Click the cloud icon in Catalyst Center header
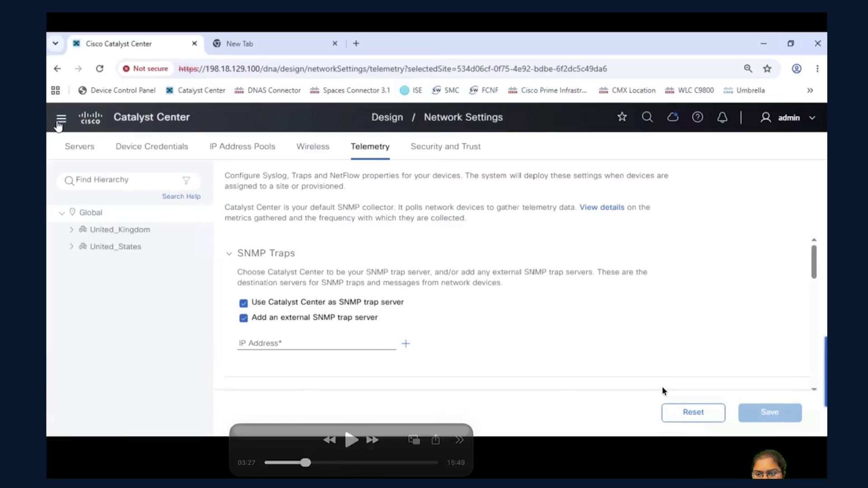This screenshot has width=868, height=488. click(x=673, y=117)
